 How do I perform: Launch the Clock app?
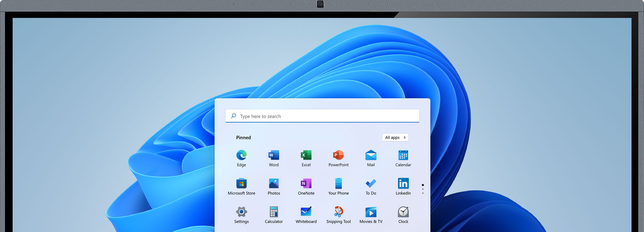pos(403,215)
